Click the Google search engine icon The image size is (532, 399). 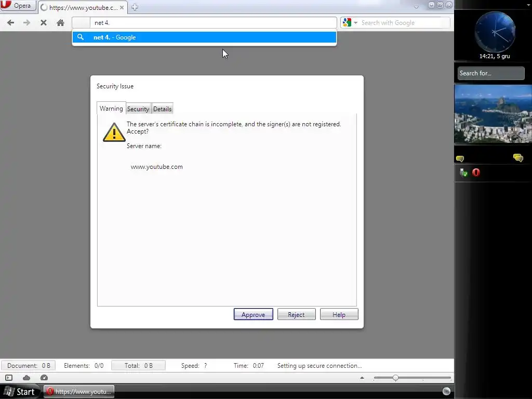pos(347,23)
